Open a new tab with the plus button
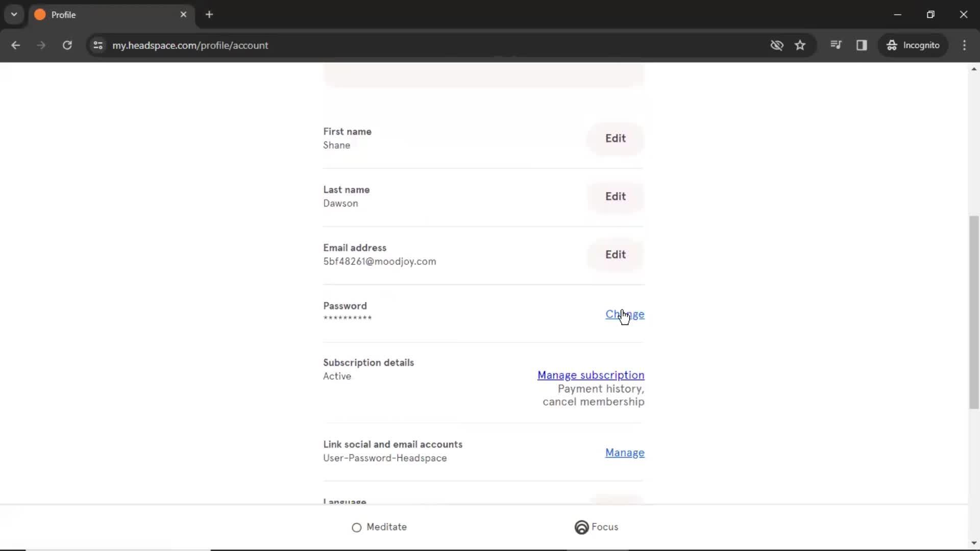 coord(209,14)
